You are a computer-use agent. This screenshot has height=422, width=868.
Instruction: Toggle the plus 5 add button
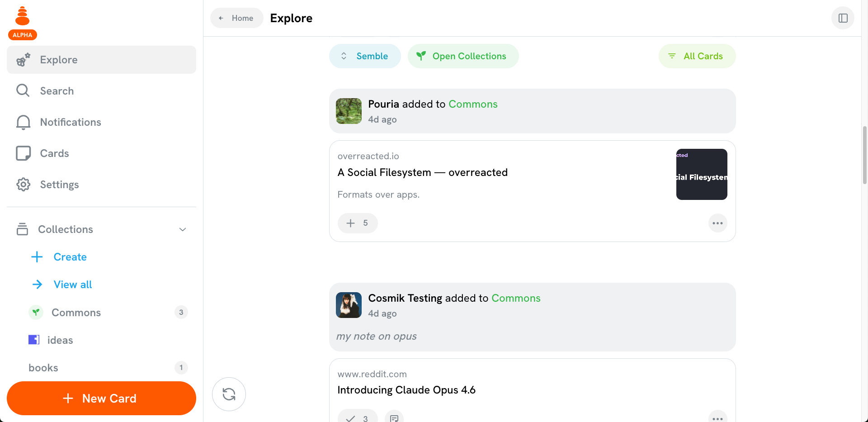click(x=357, y=223)
